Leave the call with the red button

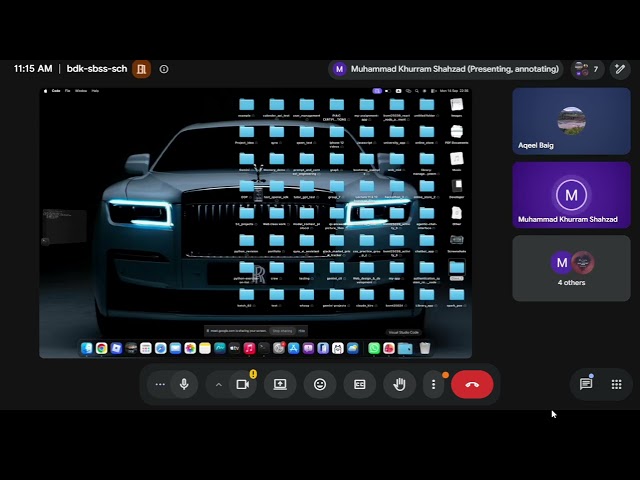472,384
